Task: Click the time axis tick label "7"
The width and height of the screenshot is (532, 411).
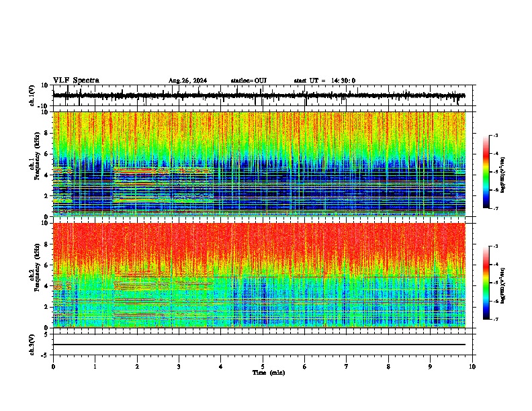Action: (x=347, y=367)
